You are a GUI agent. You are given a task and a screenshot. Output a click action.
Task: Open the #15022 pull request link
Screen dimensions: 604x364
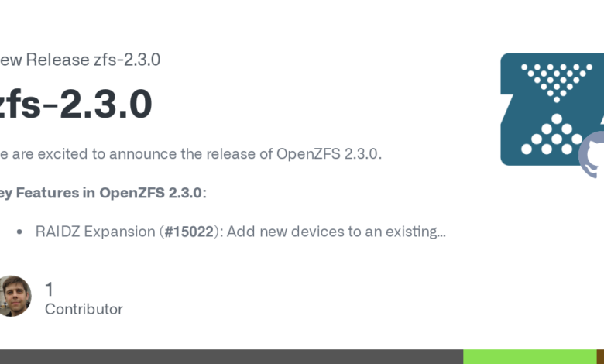188,232
